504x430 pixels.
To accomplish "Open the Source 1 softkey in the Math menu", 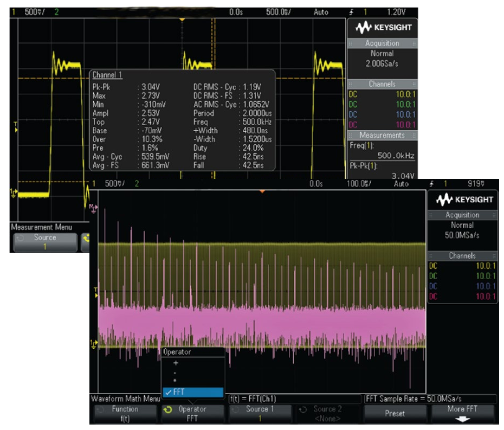I will [x=260, y=414].
